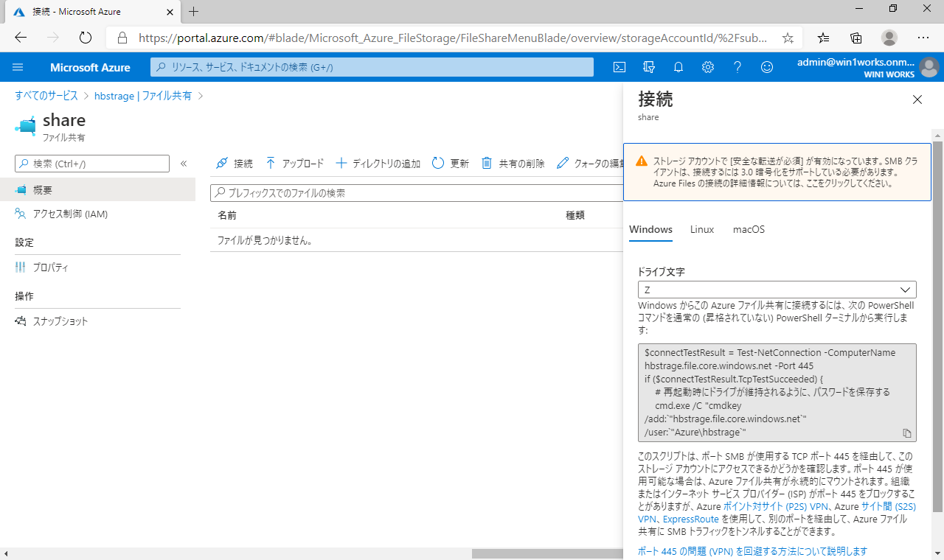Click the PowerShell script text box
This screenshot has height=560, width=944.
(x=777, y=393)
